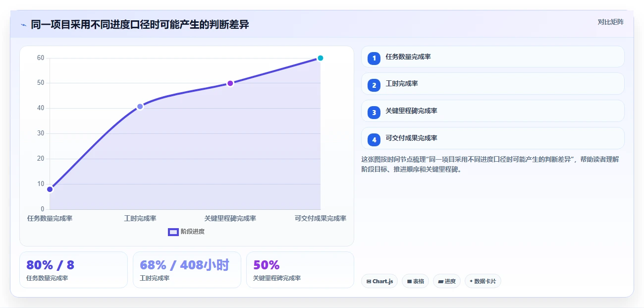The width and height of the screenshot is (644, 308).
Task: Click the y-axis value 60
Action: point(41,58)
